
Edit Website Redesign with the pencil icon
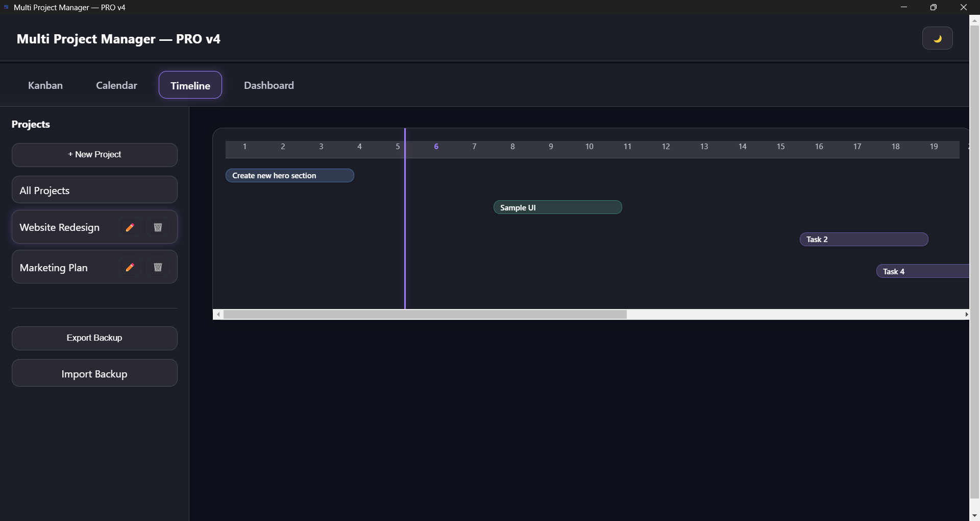point(130,227)
